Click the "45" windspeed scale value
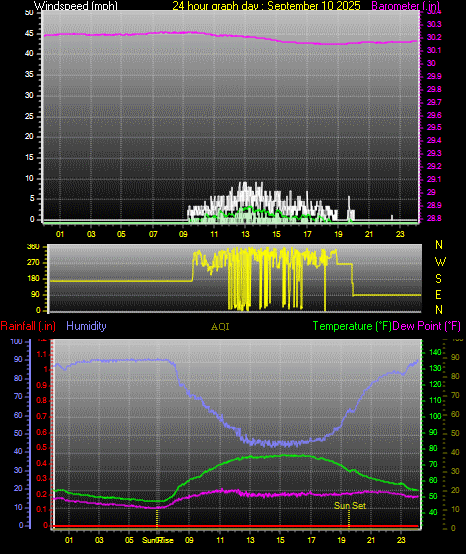Screen dimensions: 466x554 click(30, 34)
